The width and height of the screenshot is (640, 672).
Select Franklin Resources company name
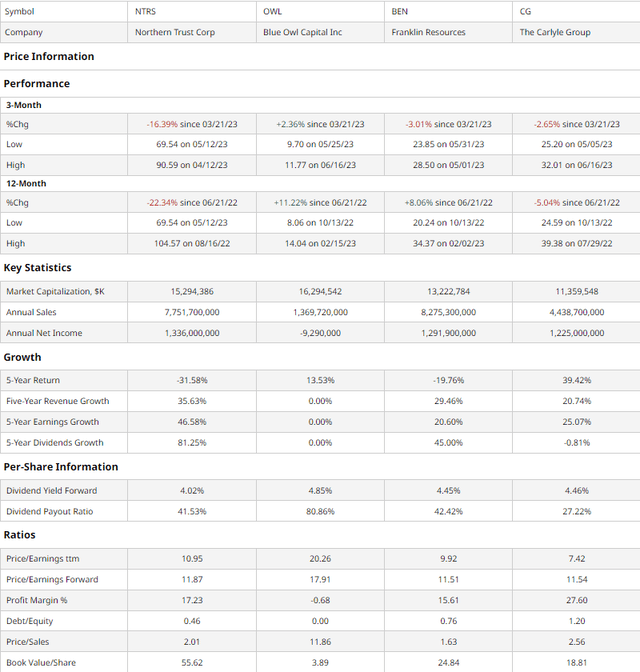[x=428, y=32]
